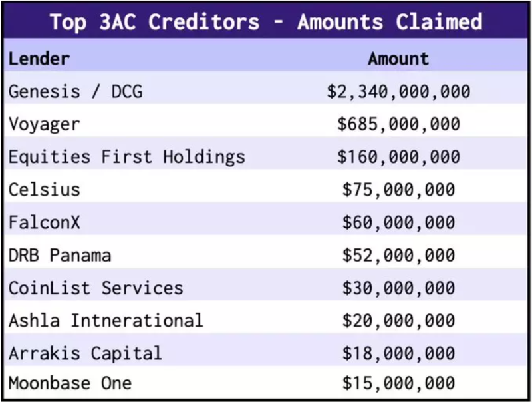Click the $685,000,000 amount value

pyautogui.click(x=398, y=124)
